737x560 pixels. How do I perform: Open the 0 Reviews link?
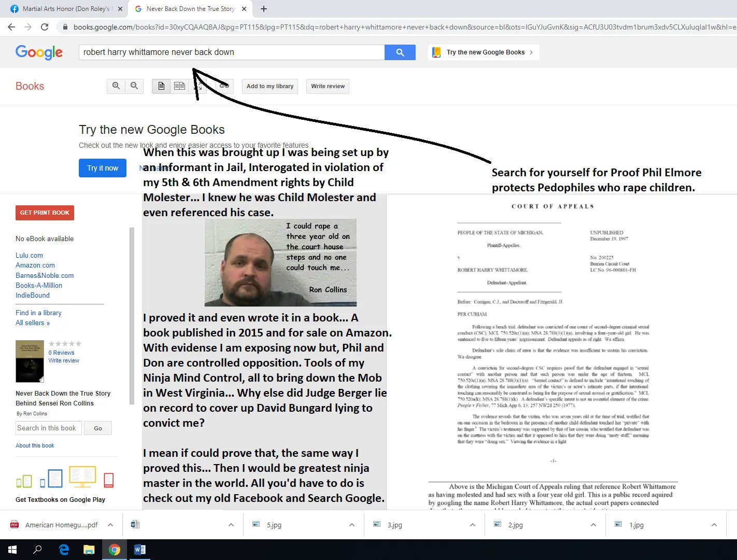point(61,353)
